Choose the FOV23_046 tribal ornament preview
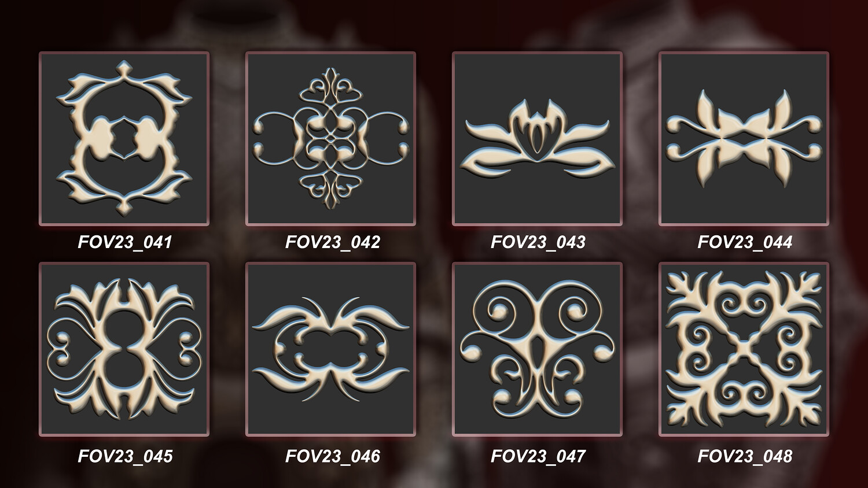Screen dimensions: 868x488 coord(330,349)
